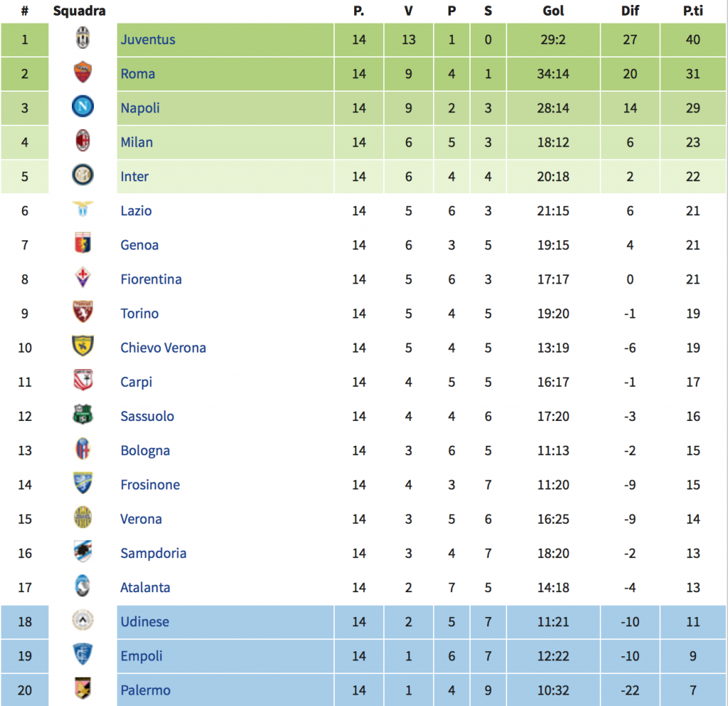Click the Roma club crest icon
The image size is (728, 706).
(x=83, y=73)
